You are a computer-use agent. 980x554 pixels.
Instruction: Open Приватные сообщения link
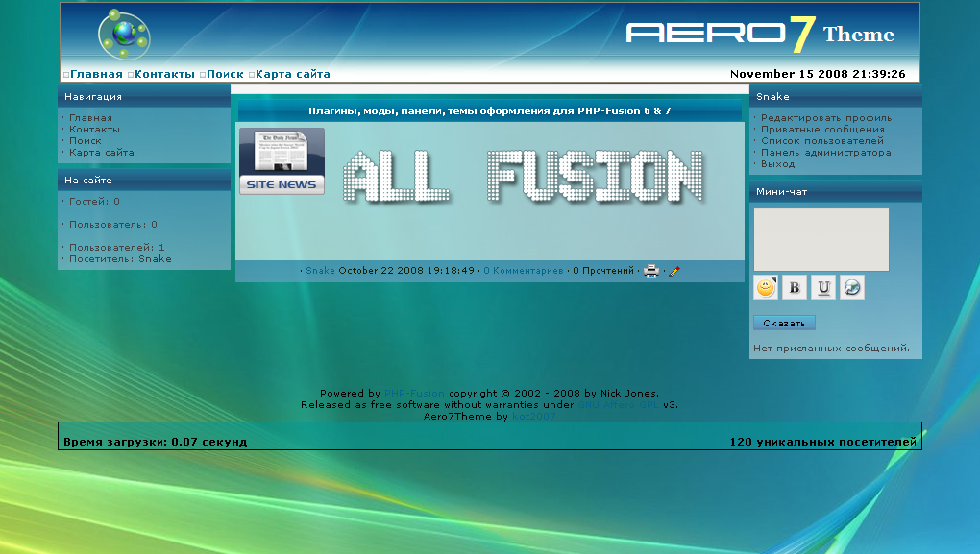[822, 130]
